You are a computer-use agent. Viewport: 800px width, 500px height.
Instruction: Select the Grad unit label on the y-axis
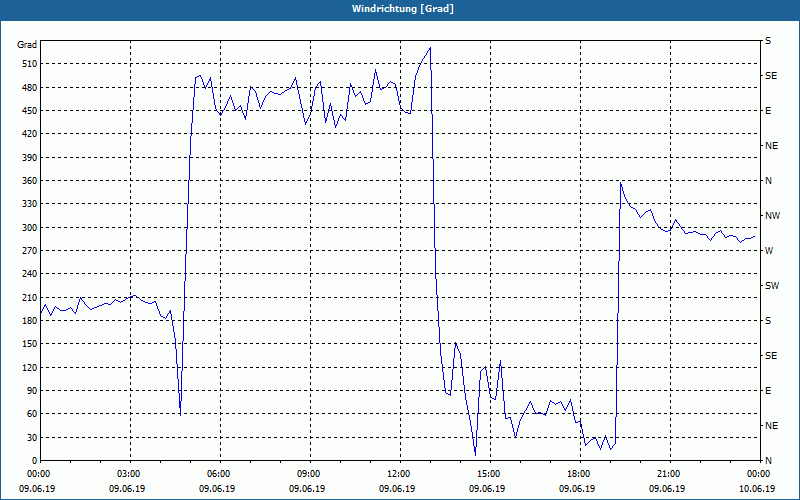(x=27, y=45)
